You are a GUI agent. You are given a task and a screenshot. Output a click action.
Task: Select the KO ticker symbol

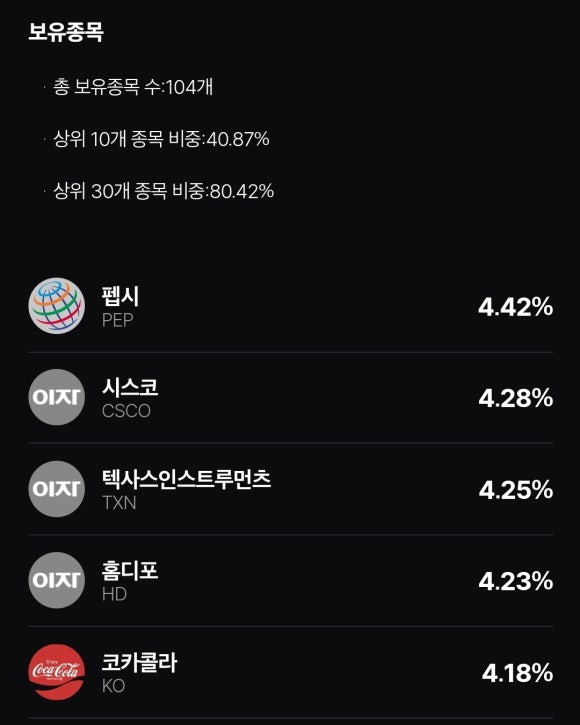tap(114, 686)
